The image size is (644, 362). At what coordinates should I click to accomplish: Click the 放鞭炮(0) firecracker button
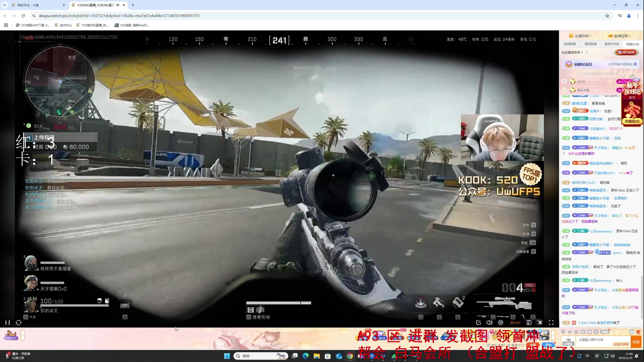coord(632,121)
